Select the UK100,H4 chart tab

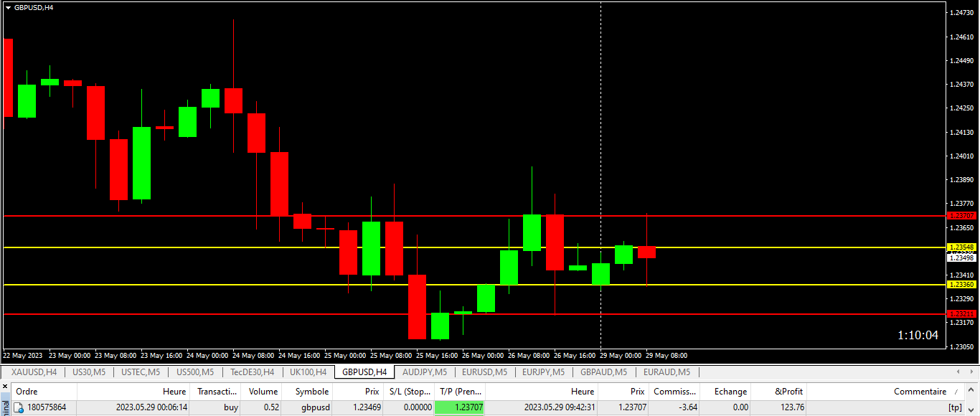308,372
